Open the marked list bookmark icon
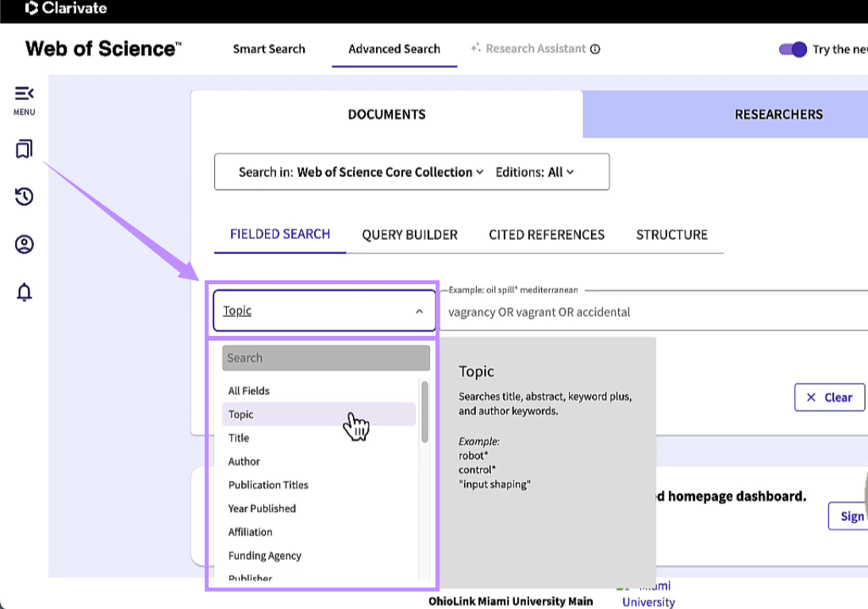This screenshot has height=609, width=868. click(x=24, y=149)
